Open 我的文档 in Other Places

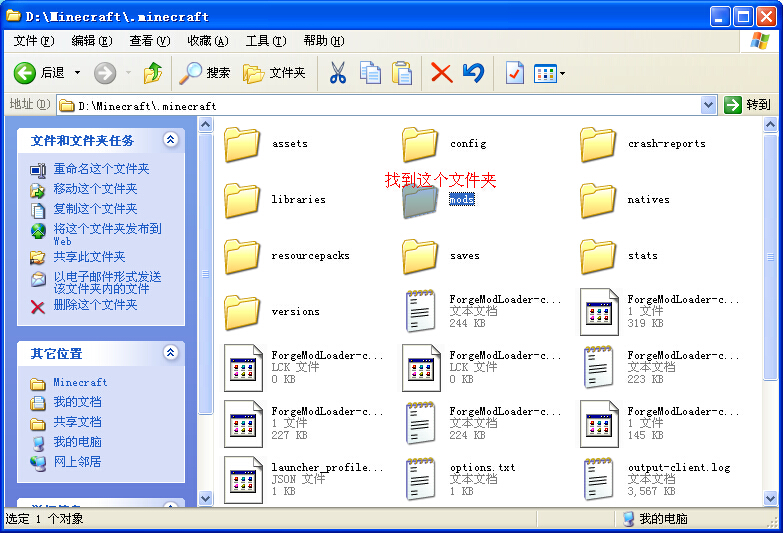[x=77, y=402]
